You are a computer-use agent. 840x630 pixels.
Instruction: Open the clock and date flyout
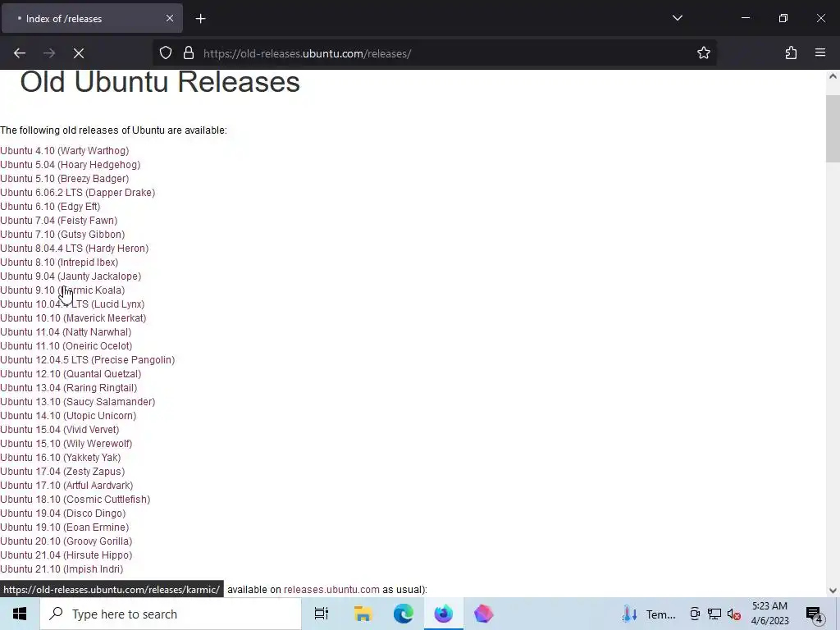click(769, 614)
